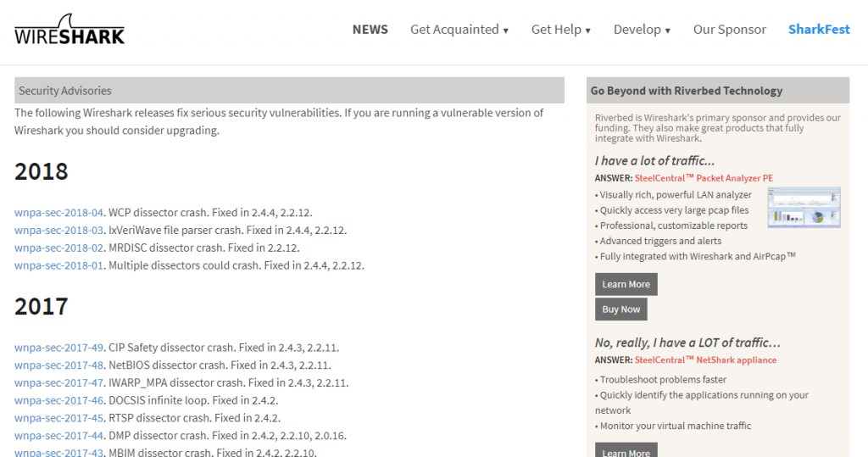Click 'Multiple dissectors could crash' text
This screenshot has height=457, width=868.
[x=183, y=266]
